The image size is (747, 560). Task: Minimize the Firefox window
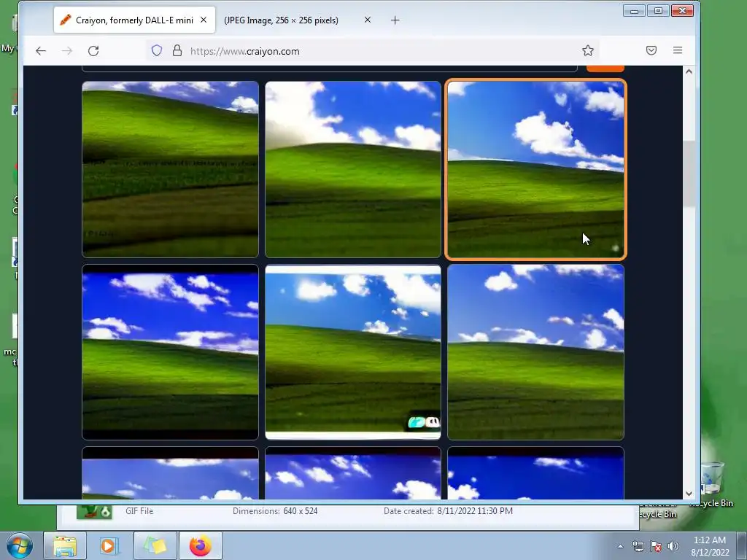point(634,10)
